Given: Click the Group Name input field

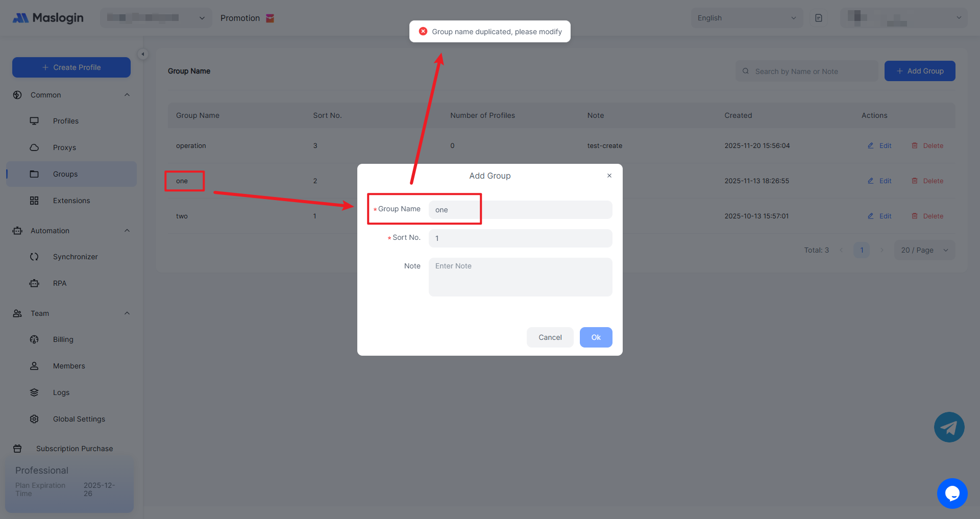Looking at the screenshot, I should tap(520, 210).
